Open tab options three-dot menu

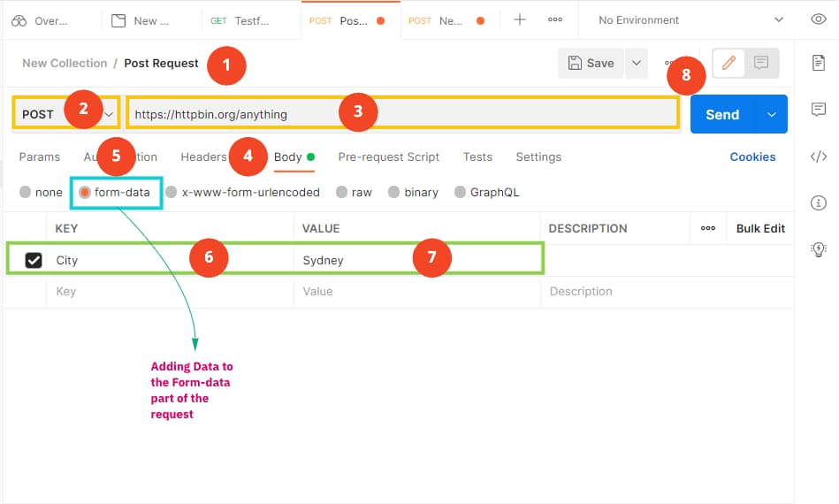coord(555,19)
